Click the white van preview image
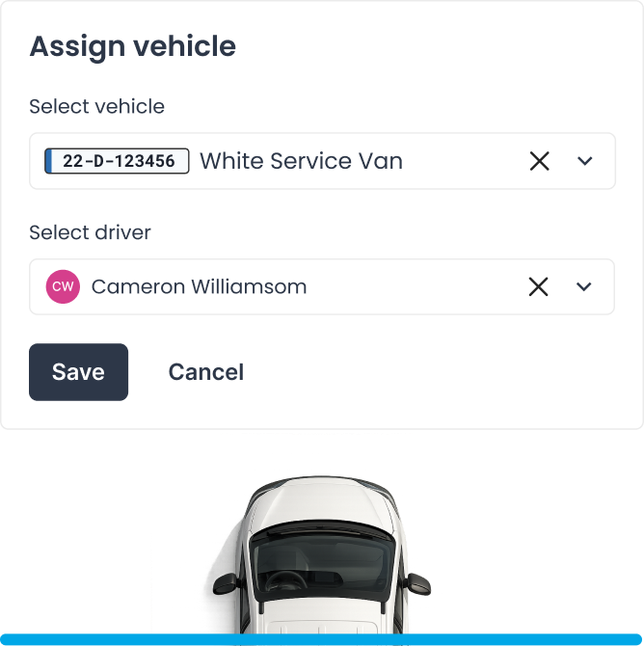This screenshot has width=644, height=646. (322, 556)
